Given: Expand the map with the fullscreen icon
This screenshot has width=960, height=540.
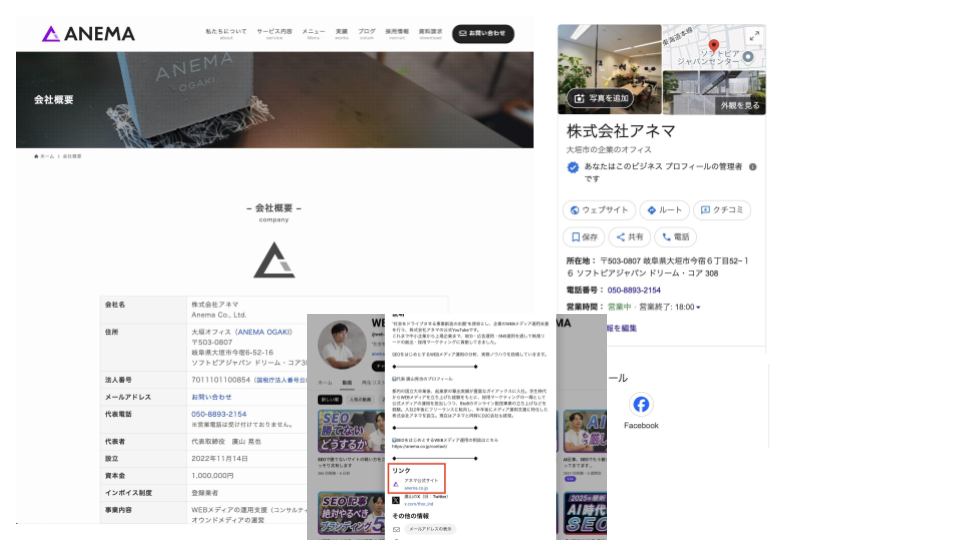Looking at the screenshot, I should (753, 37).
